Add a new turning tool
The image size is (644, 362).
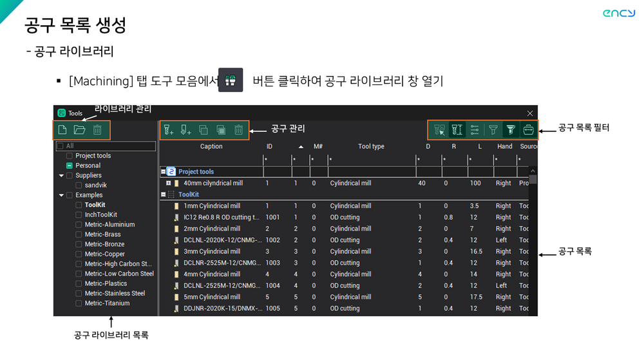[186, 130]
